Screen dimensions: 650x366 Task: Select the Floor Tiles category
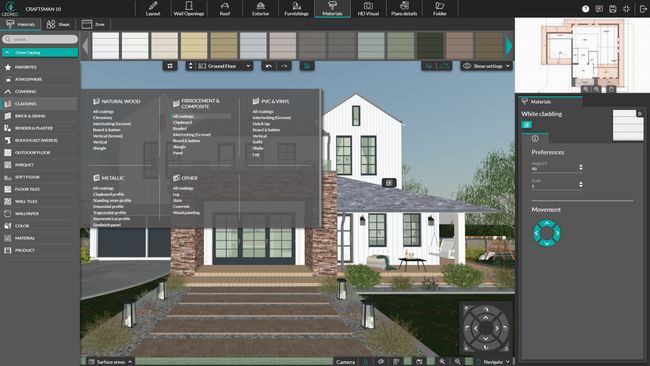click(39, 189)
